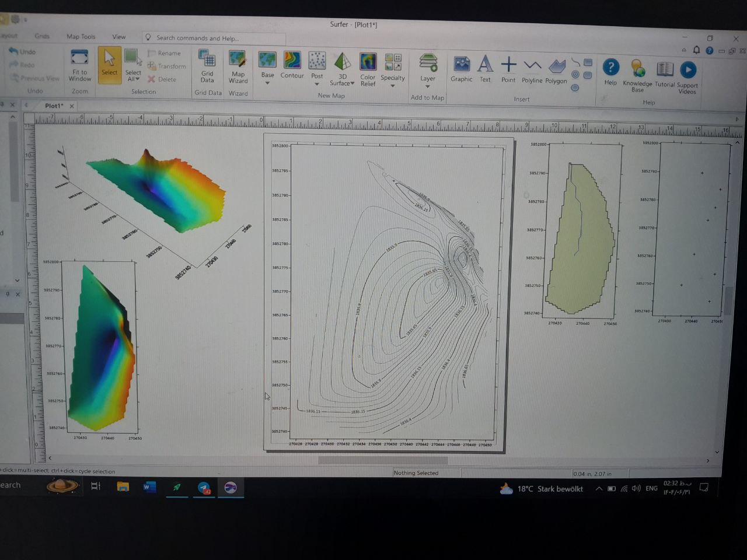Open the 3D Surface dropdown
Screen dimensions: 747x560
[352, 83]
